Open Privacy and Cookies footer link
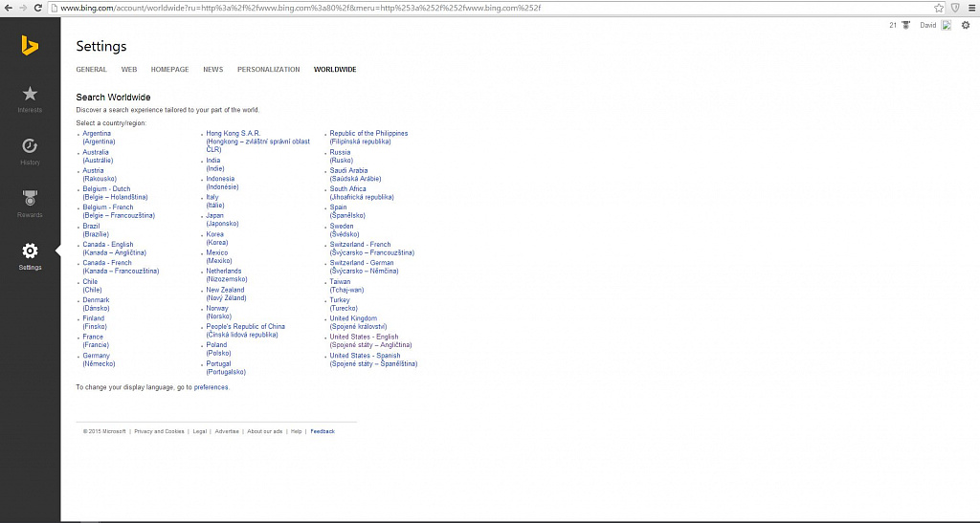The image size is (980, 523). [x=159, y=431]
